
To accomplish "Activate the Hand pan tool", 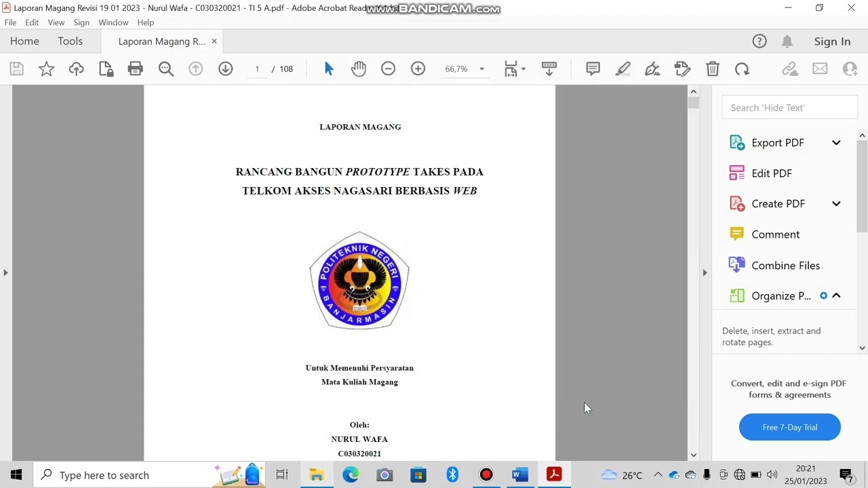I will [359, 68].
